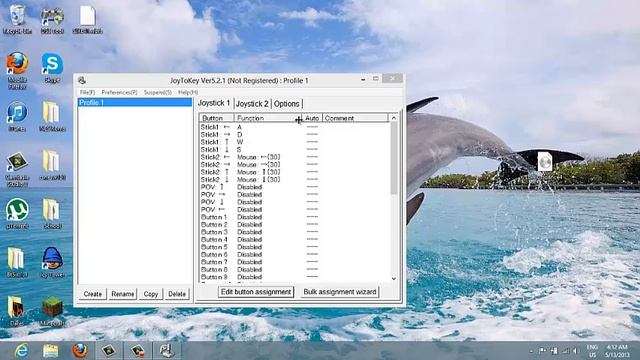Open the Help(H) menu
This screenshot has width=640, height=360.
click(188, 93)
